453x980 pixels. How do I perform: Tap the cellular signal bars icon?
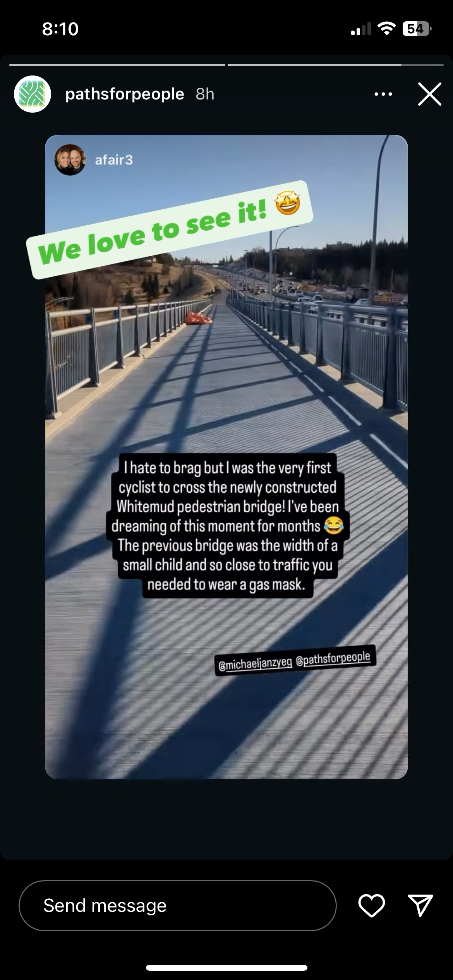pos(360,29)
